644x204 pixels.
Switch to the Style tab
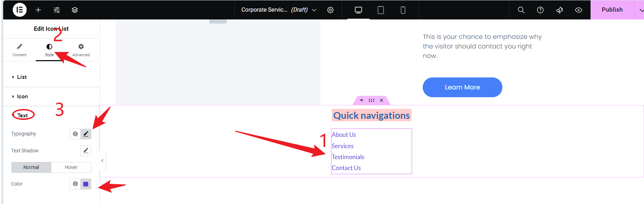coord(49,50)
